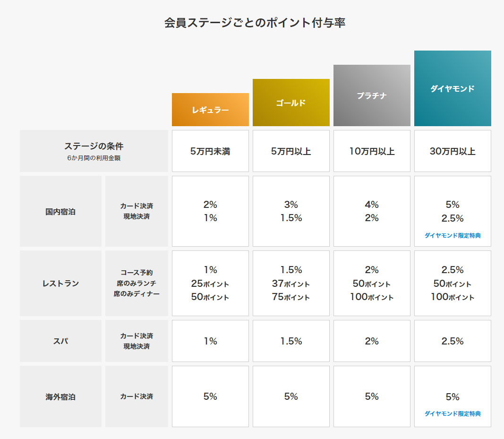This screenshot has width=504, height=439.
Task: Select the teal ダイヤモンド stage header
Action: [453, 88]
